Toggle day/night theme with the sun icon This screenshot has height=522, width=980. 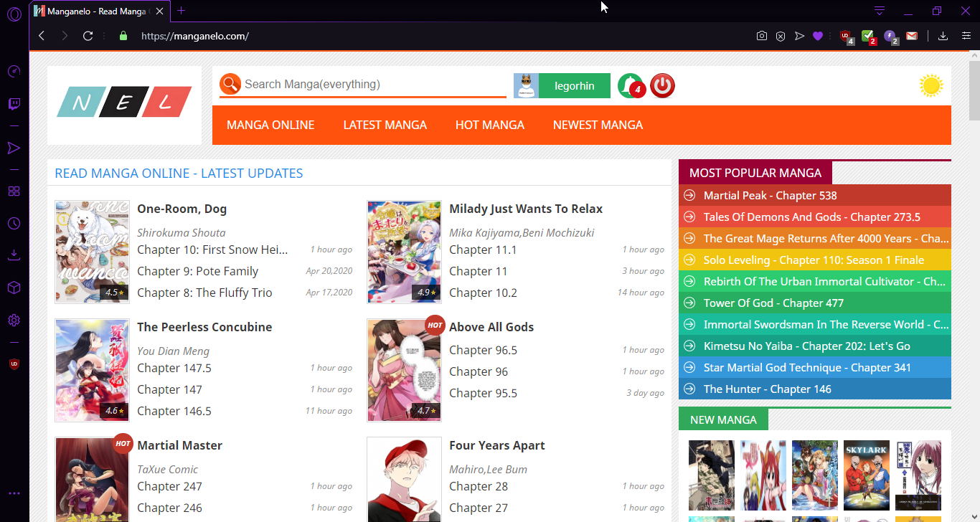[x=931, y=86]
